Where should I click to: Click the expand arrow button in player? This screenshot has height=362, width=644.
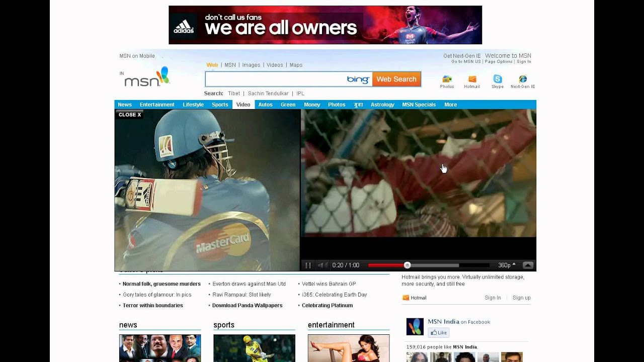point(528,265)
